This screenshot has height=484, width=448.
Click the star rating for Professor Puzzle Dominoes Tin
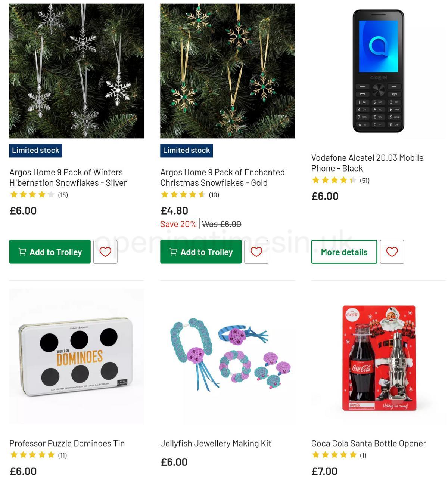(32, 455)
